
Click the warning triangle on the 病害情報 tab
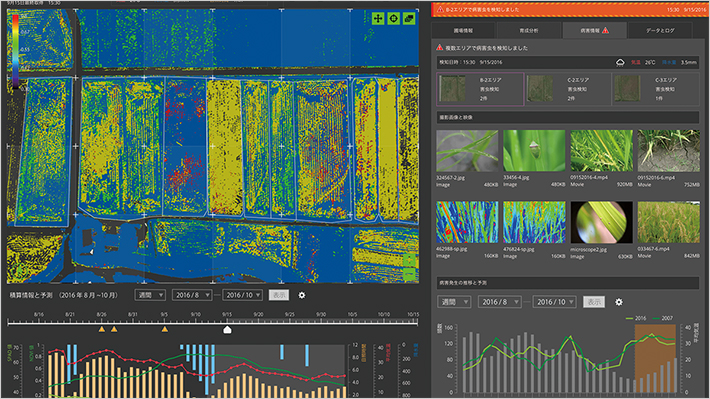[x=605, y=30]
